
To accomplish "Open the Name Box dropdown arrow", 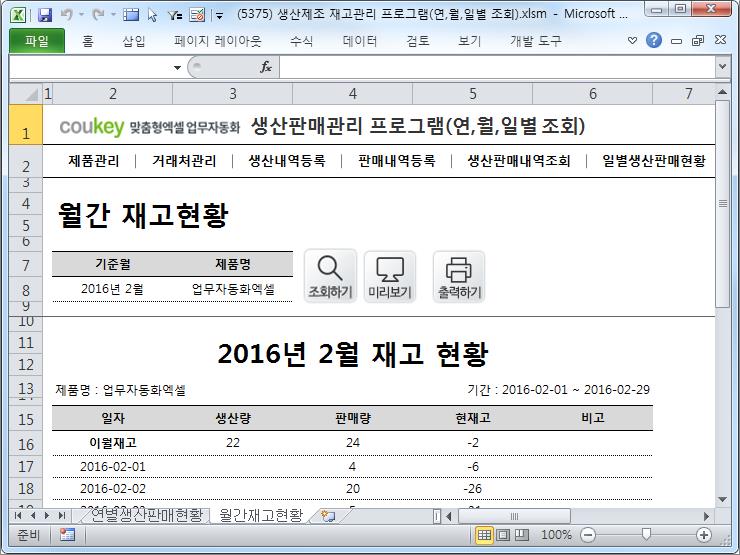I will [x=177, y=67].
